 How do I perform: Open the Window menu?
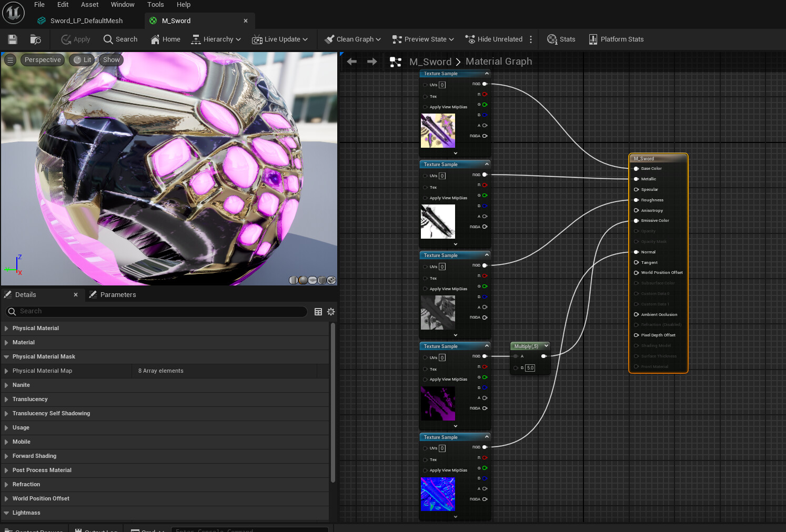(x=123, y=5)
